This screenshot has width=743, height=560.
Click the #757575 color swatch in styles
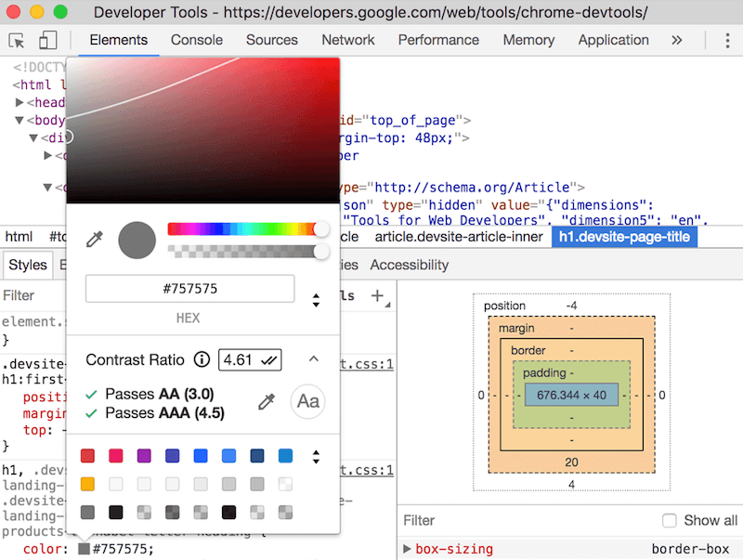pos(85,549)
